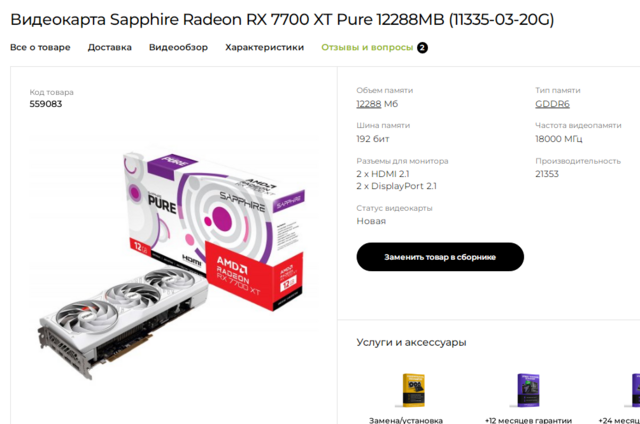The width and height of the screenshot is (640, 424).
Task: Select the purple '+12 месяцев гарантии' box icon
Action: (x=528, y=390)
